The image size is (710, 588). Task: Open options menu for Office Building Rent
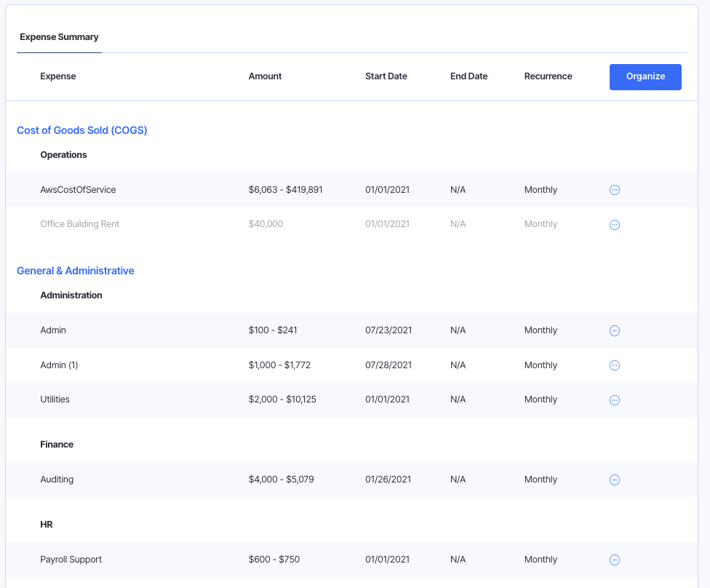coord(614,225)
